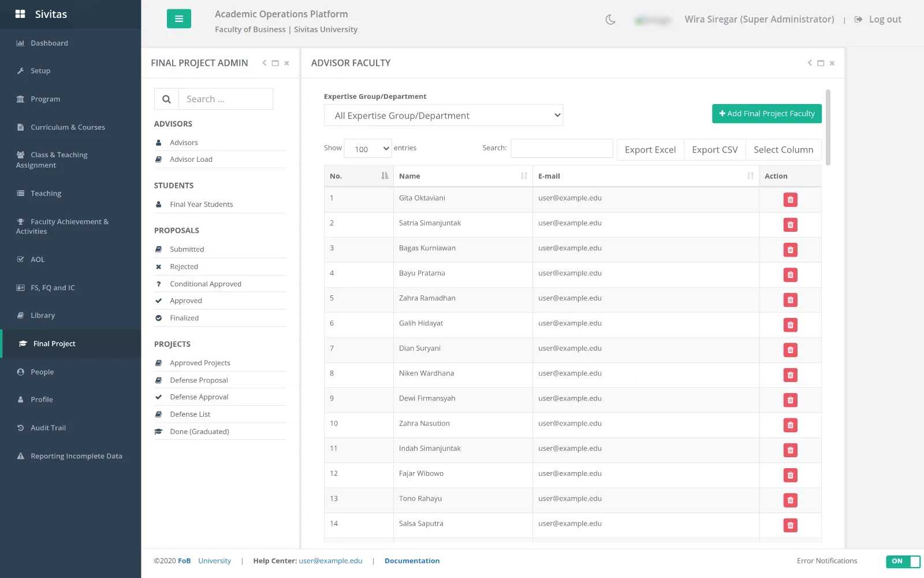The width and height of the screenshot is (924, 578).
Task: Toggle the green hamburger menu button
Action: tap(178, 19)
